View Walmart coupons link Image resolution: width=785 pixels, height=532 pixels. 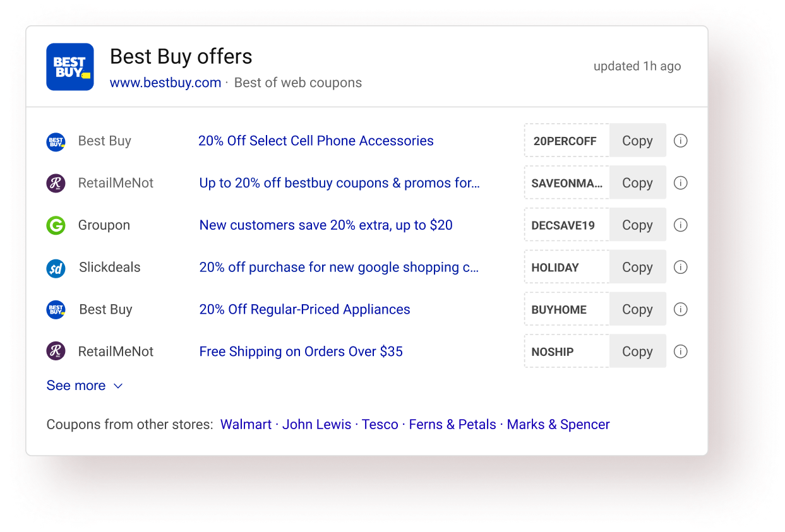[246, 425]
